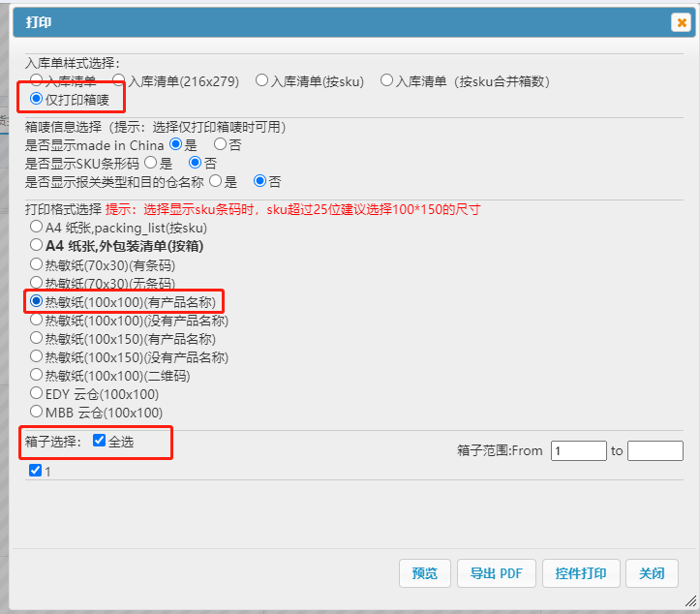The height and width of the screenshot is (614, 700).
Task: Select 仅打印箱唛 radio option
Action: point(37,99)
